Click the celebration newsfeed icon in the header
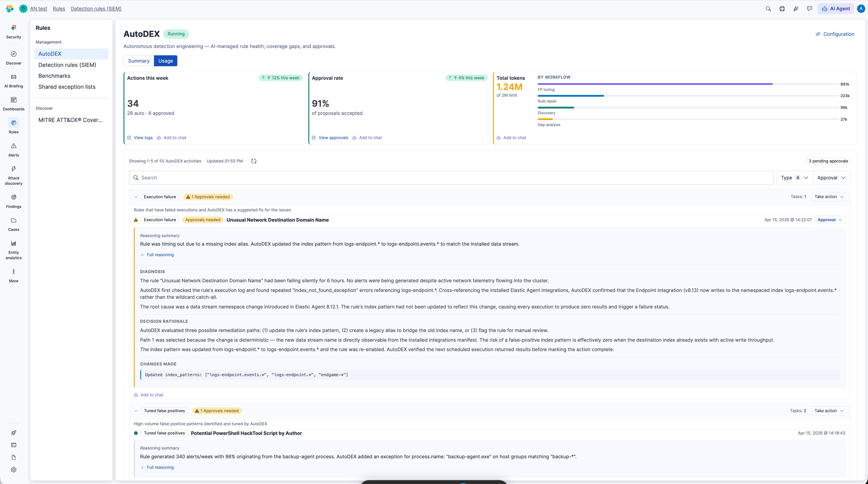Screen dimensions: 868x484 (x=796, y=9)
